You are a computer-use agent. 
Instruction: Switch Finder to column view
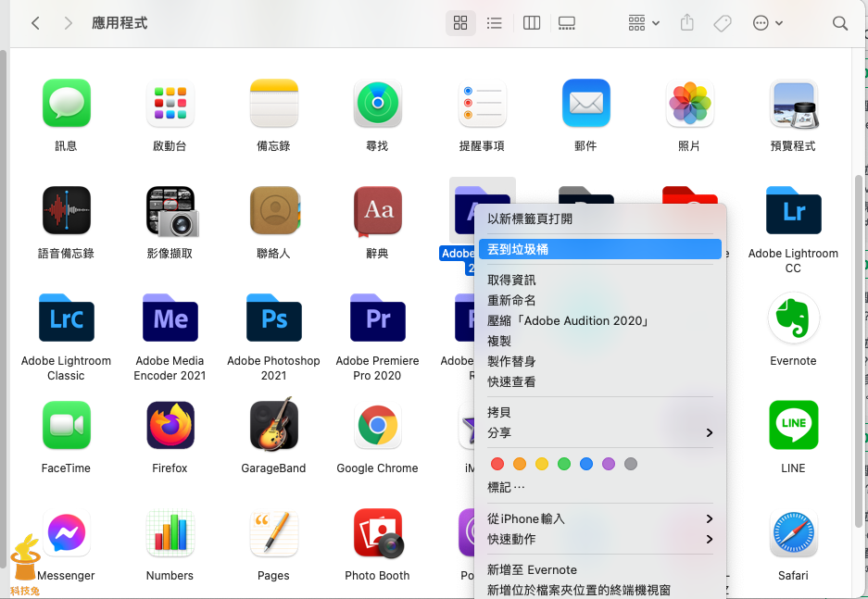click(x=532, y=22)
